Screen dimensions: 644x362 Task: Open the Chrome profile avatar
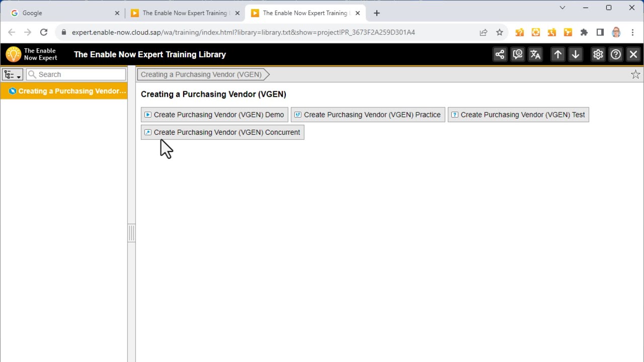(616, 32)
